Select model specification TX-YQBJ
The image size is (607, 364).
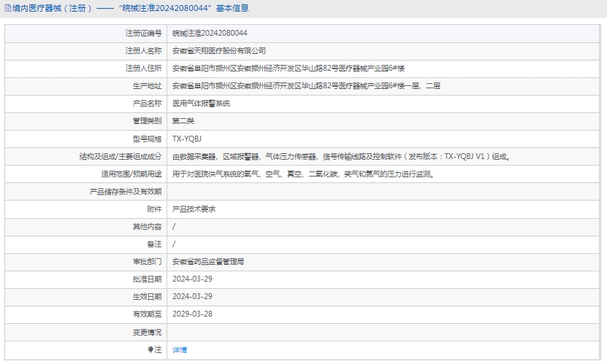pyautogui.click(x=187, y=139)
